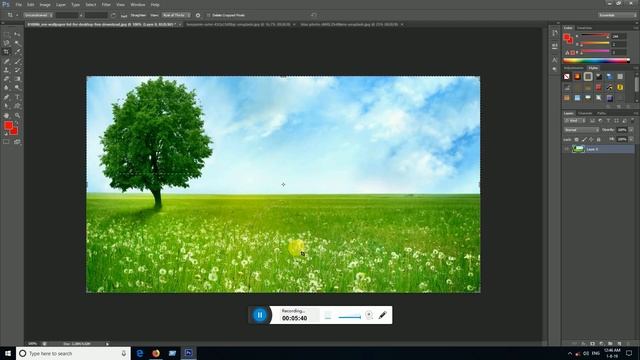Viewport: 640px width, 360px height.
Task: Open the layer Fill slider dropdown
Action: tap(631, 139)
